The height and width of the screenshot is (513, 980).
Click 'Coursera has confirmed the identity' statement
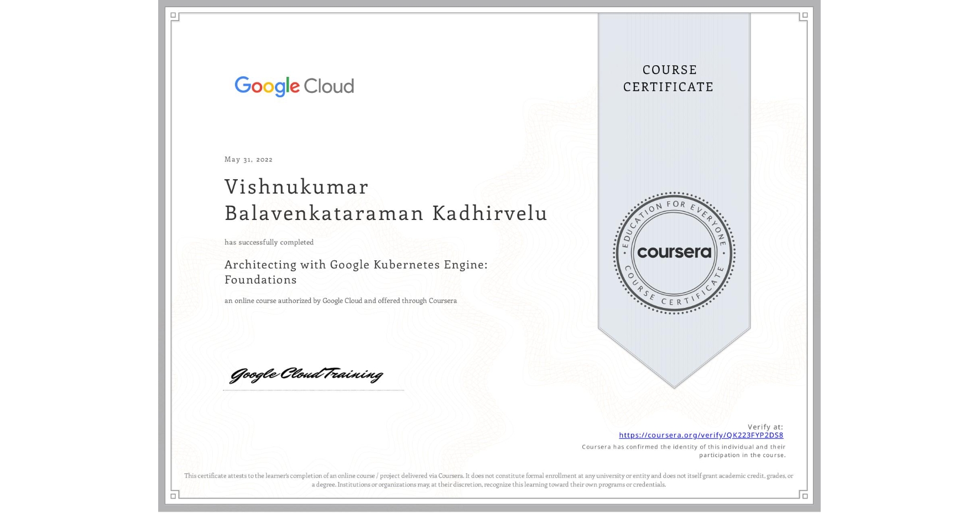pyautogui.click(x=684, y=451)
